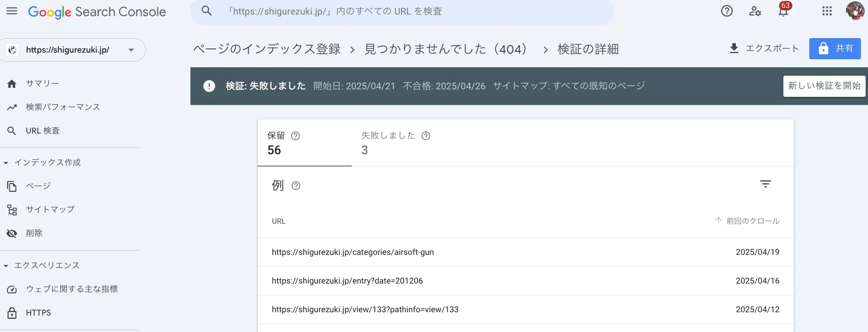This screenshot has height=332, width=868.
Task: Click the エクスポート export button
Action: click(x=764, y=48)
